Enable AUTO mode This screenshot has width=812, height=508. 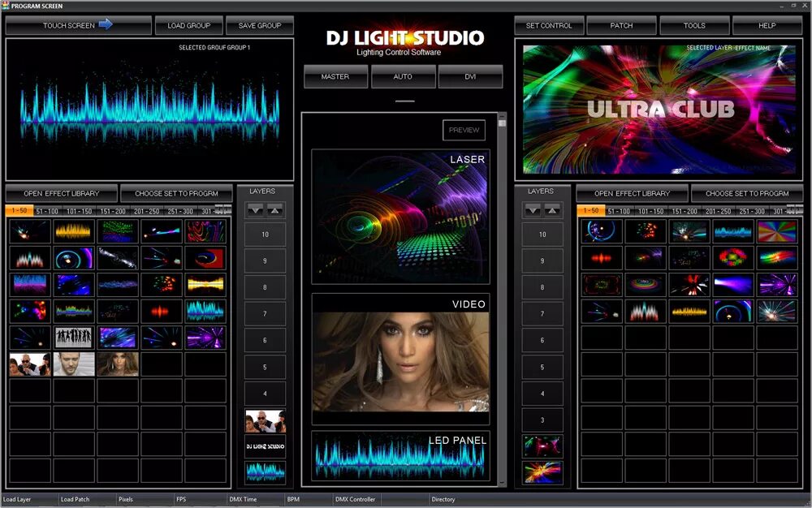tap(403, 76)
